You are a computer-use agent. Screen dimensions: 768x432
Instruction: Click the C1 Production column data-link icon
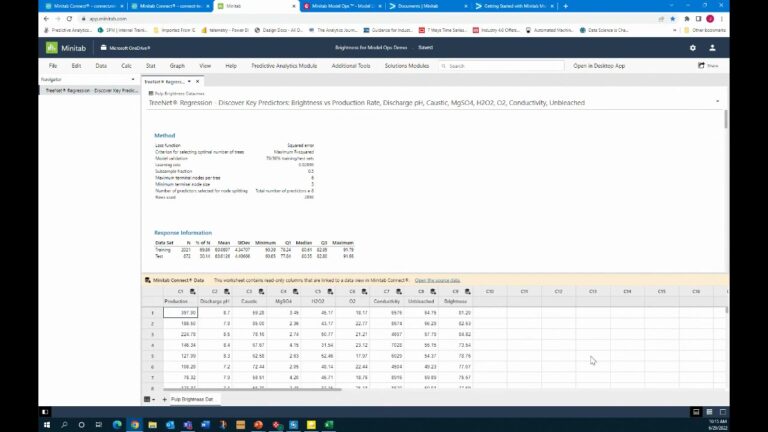[x=192, y=291]
